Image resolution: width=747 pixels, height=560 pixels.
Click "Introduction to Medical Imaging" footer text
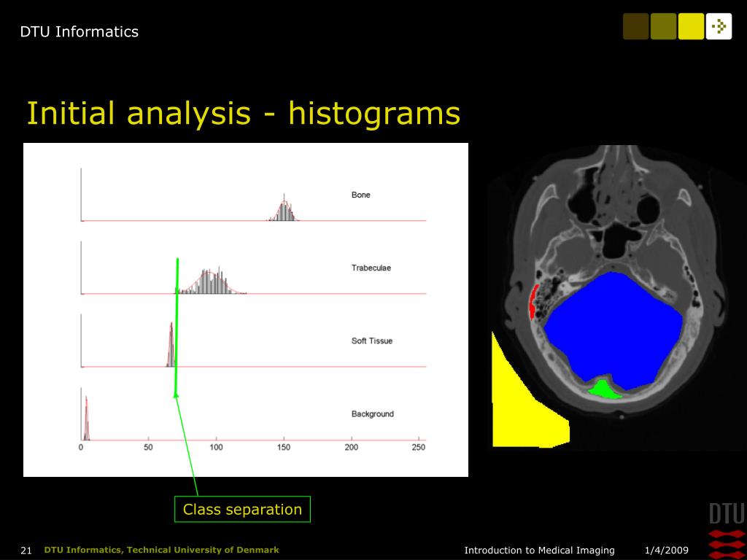click(x=539, y=551)
